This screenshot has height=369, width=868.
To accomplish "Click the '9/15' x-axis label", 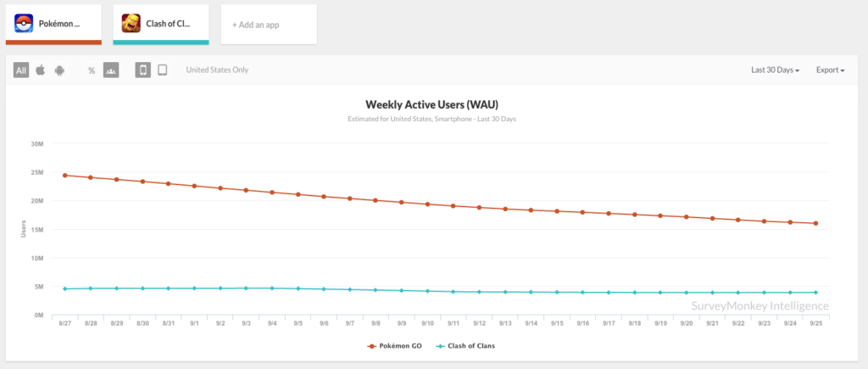I will [x=557, y=323].
